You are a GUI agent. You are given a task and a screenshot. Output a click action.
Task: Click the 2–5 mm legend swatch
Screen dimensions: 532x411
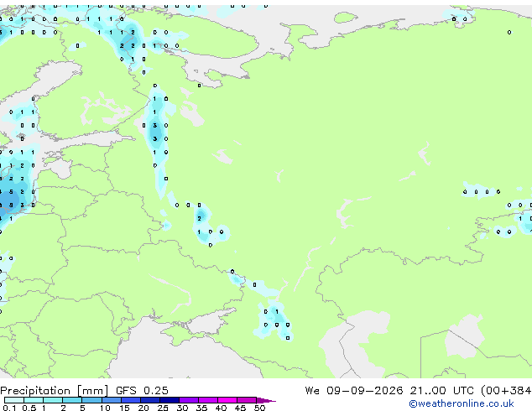pos(72,400)
